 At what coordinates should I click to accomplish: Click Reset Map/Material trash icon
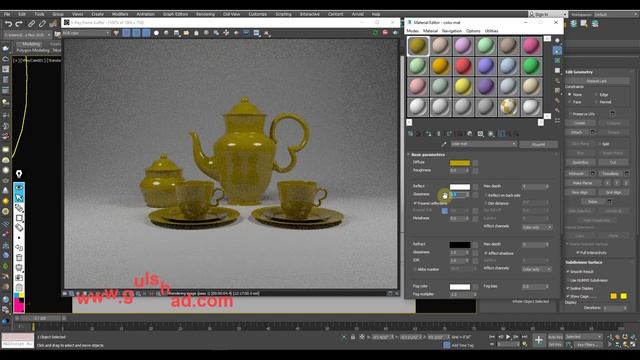click(x=439, y=133)
